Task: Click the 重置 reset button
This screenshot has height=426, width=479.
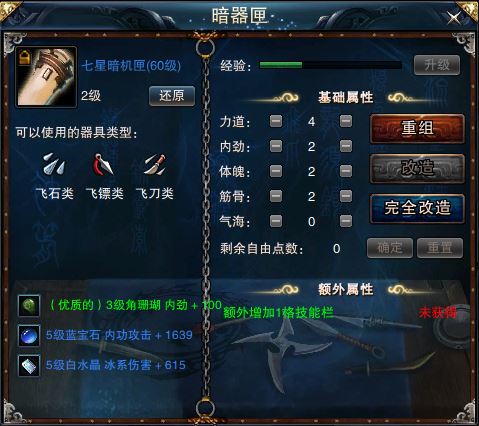Action: (440, 248)
